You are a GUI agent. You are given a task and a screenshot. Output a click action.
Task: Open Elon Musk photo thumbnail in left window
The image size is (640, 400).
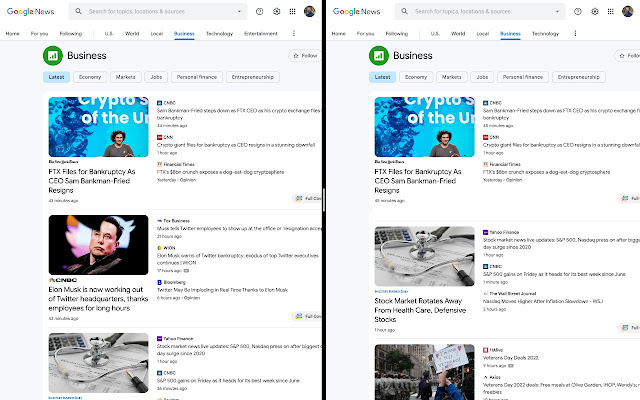click(98, 245)
